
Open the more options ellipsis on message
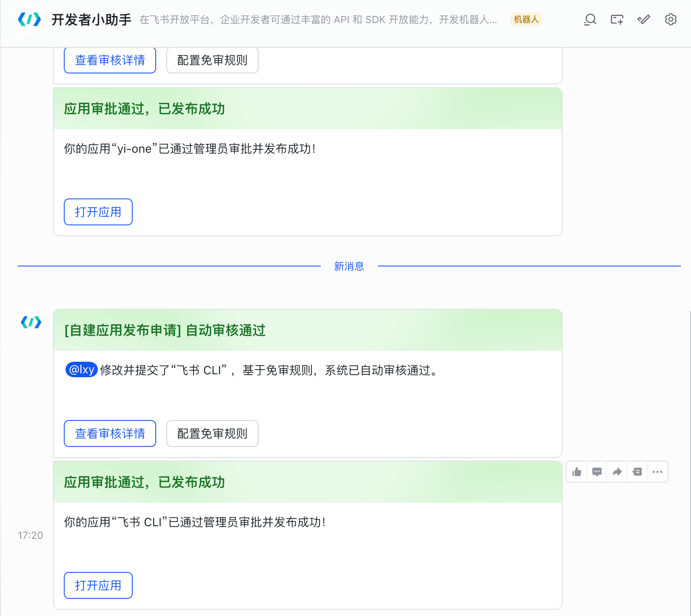(x=657, y=472)
